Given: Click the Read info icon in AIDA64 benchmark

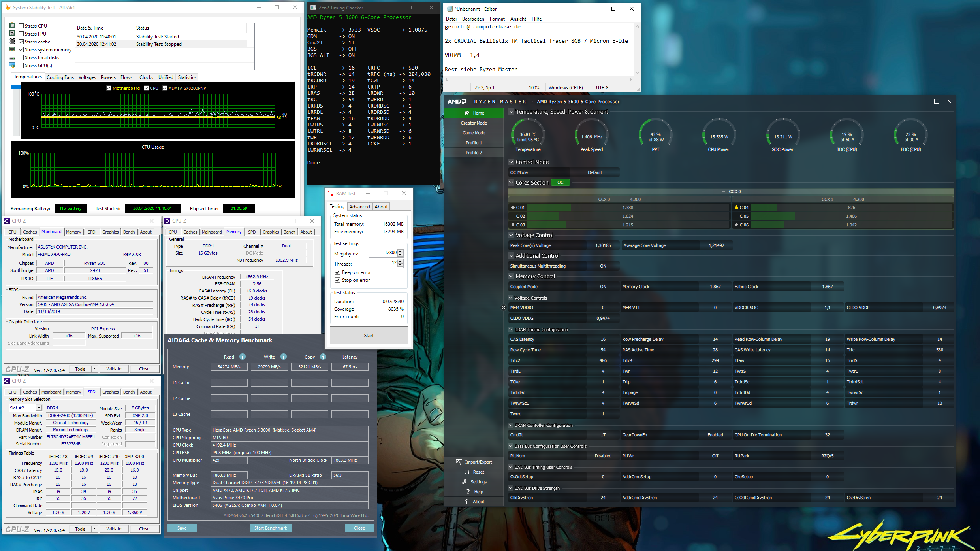Looking at the screenshot, I should 243,357.
